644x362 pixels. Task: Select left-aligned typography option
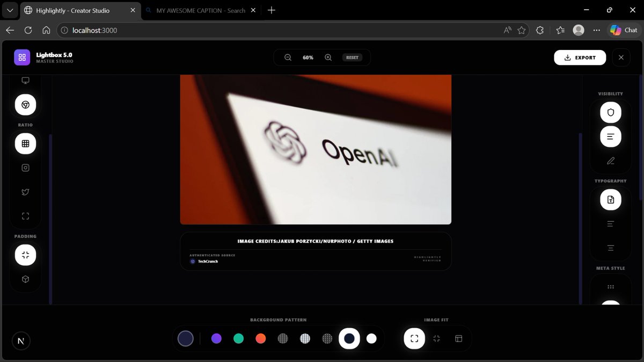click(x=611, y=223)
